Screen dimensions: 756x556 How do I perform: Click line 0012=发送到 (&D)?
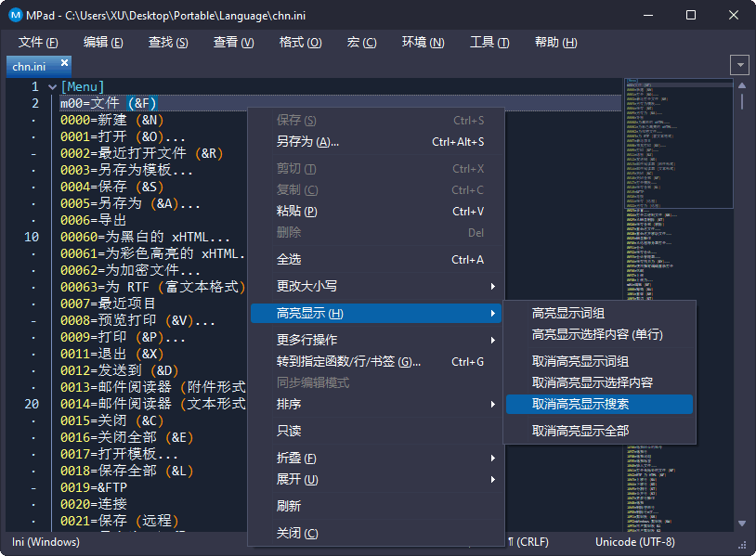(120, 370)
